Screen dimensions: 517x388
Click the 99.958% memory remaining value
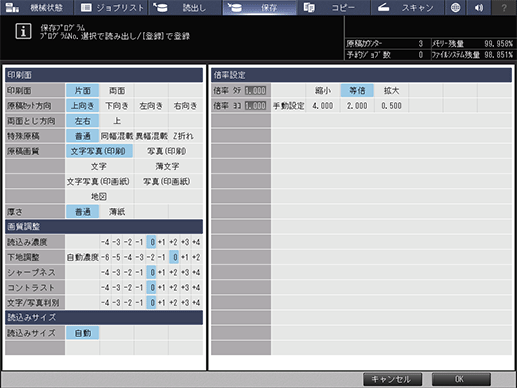click(x=498, y=44)
